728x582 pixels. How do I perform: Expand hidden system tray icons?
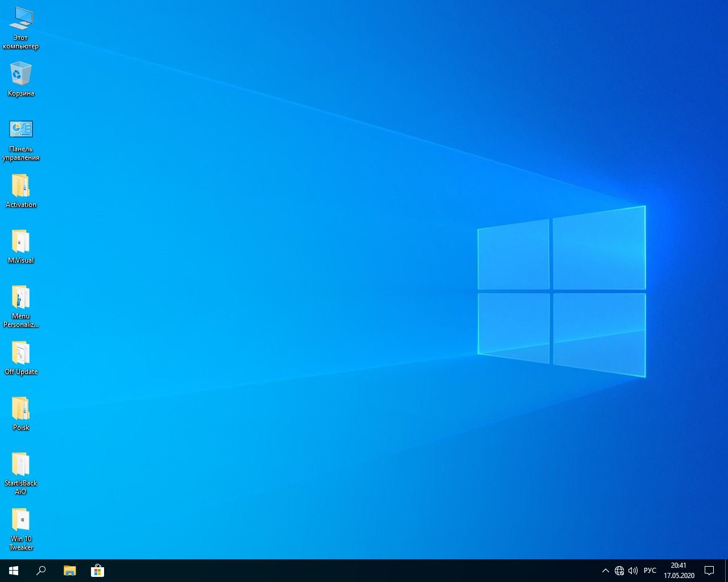click(x=605, y=571)
